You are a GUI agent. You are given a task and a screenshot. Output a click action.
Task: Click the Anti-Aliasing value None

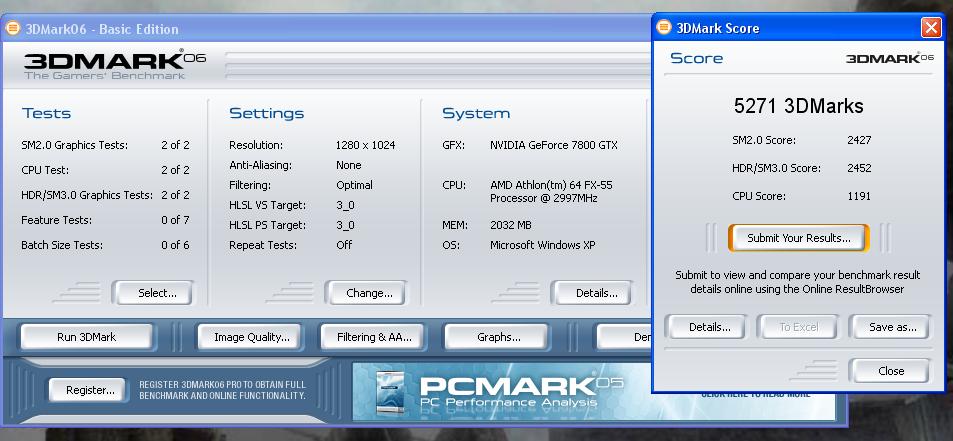349,165
